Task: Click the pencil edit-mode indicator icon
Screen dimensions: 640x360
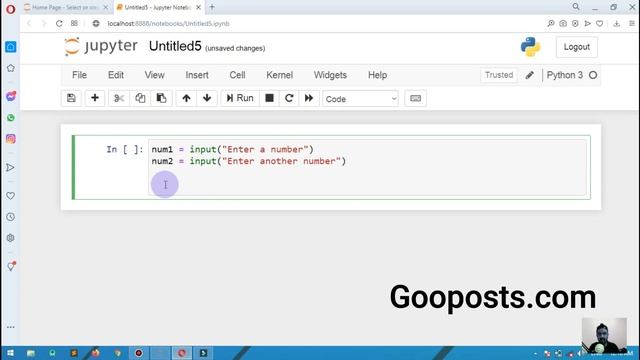Action: (529, 75)
